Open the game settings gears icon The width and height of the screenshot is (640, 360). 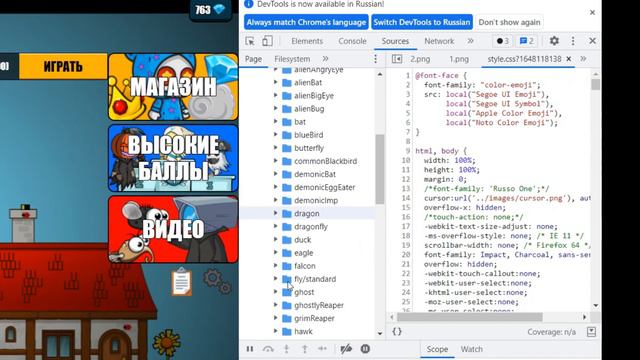tap(217, 281)
